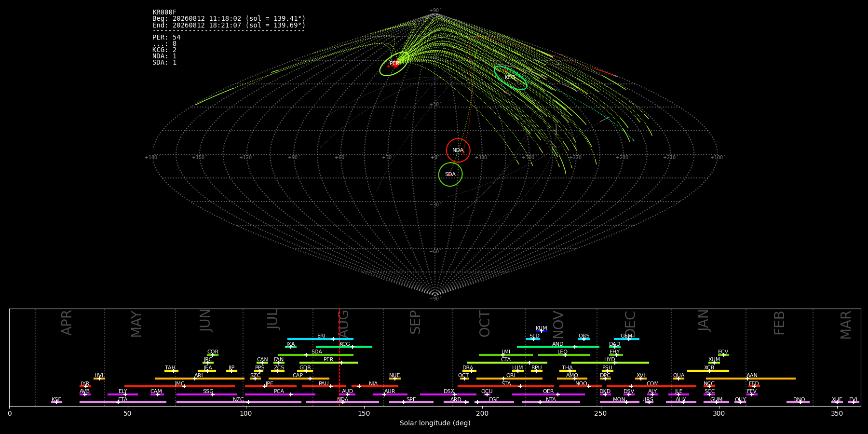The image size is (868, 434).
Task: Click the red NDA radiant circle on sky map
Action: click(458, 150)
